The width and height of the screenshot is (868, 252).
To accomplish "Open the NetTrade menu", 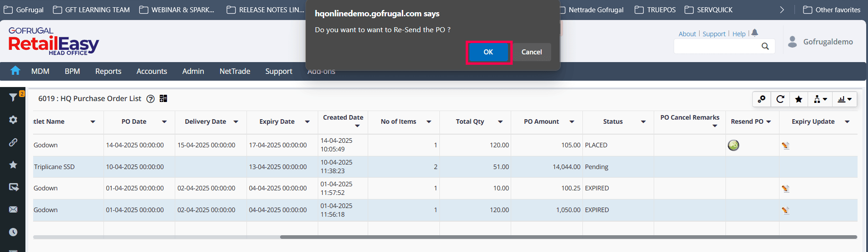I will pyautogui.click(x=235, y=71).
